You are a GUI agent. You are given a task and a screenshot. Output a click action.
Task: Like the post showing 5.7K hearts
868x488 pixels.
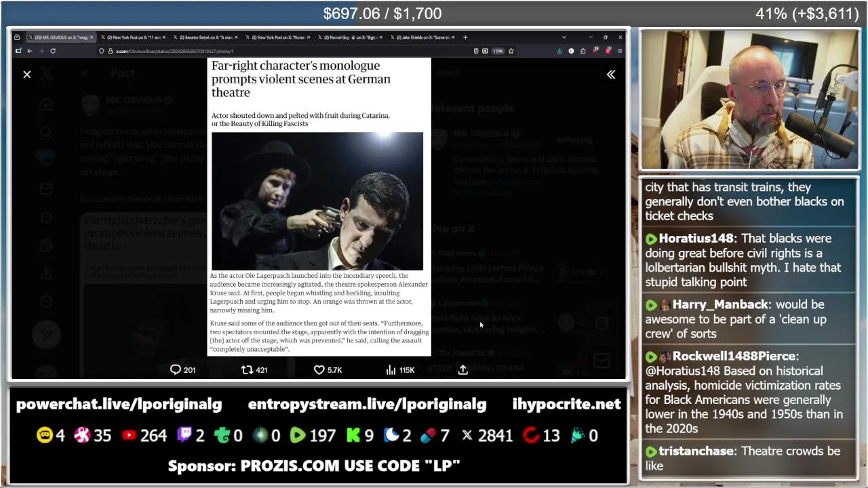point(319,369)
